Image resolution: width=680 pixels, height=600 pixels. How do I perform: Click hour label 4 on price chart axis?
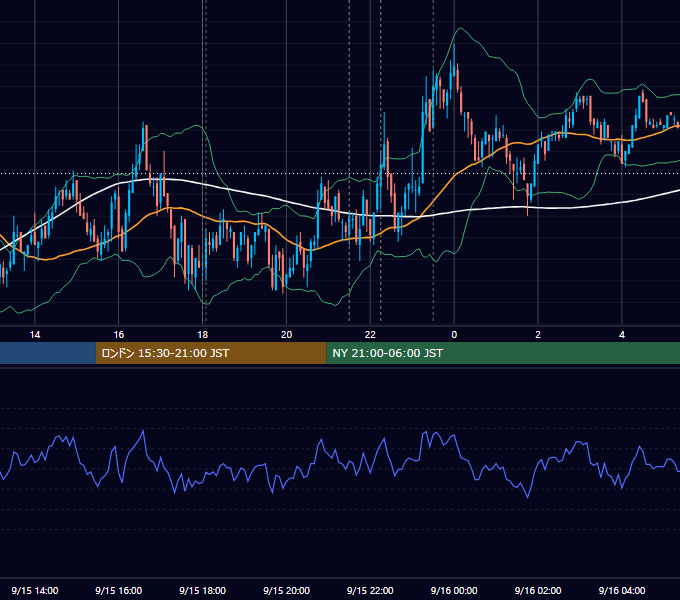[622, 335]
